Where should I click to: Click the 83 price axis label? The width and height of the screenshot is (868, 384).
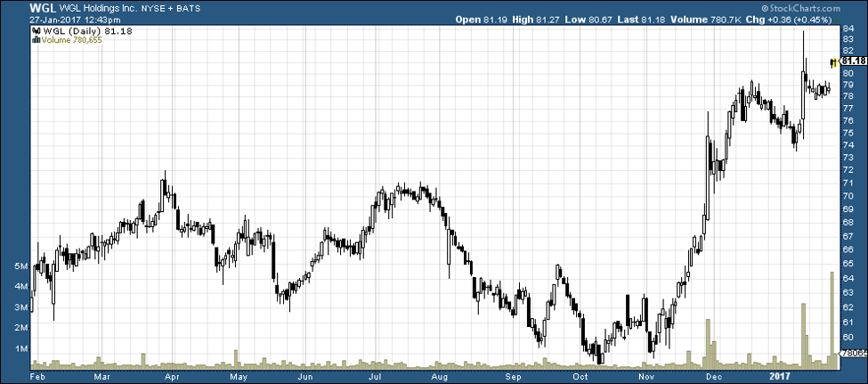847,39
